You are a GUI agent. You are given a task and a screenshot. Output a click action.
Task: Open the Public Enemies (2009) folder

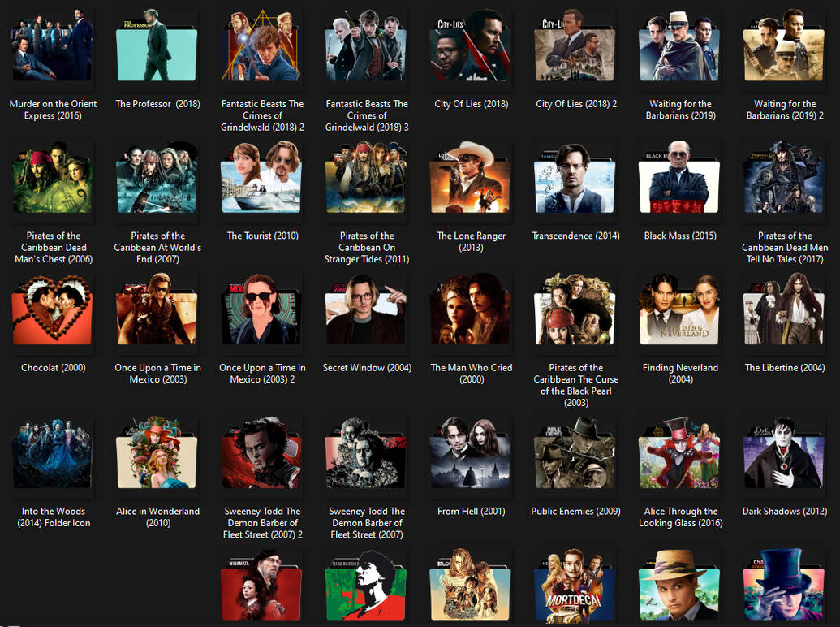575,454
